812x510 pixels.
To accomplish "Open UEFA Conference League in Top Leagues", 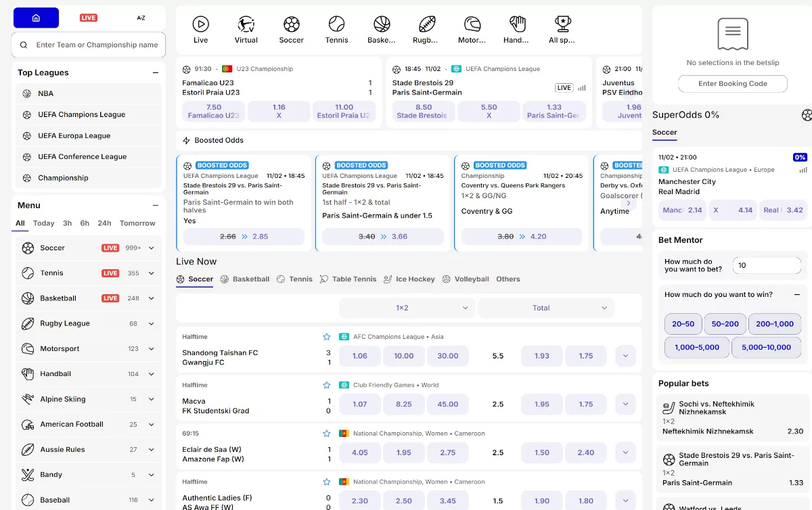I will pos(89,156).
